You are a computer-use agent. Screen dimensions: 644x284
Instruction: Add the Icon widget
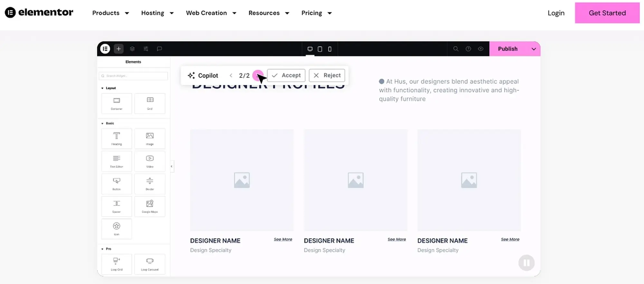(x=117, y=229)
